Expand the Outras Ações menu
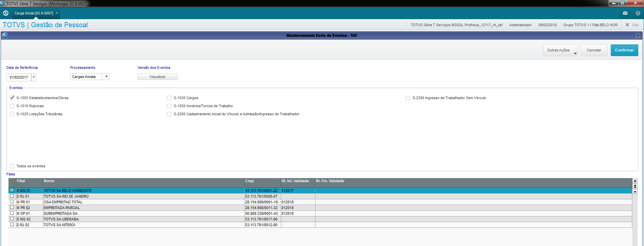 [560, 50]
